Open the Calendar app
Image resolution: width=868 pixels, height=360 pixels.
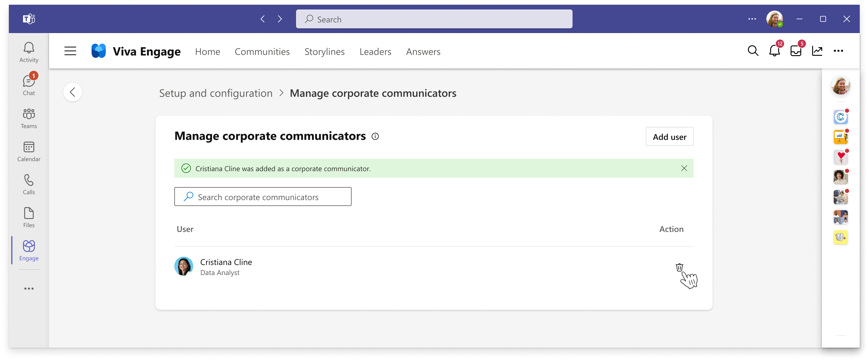click(29, 151)
